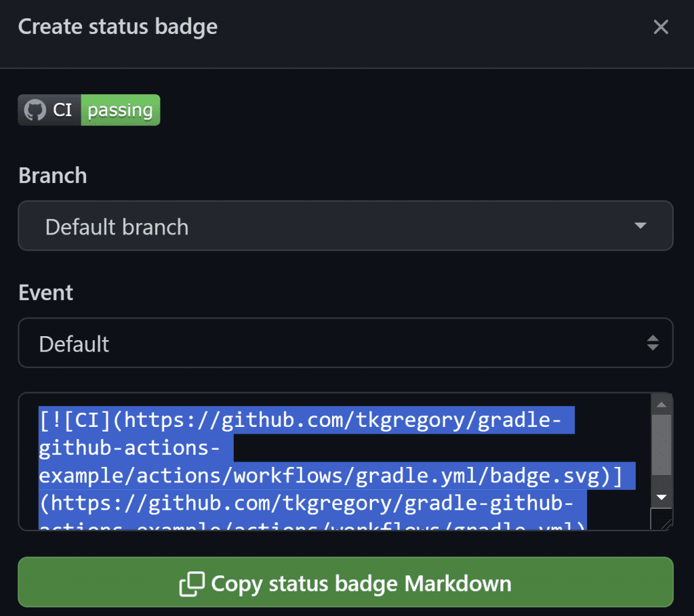The width and height of the screenshot is (694, 616).
Task: Open the Event dropdown showing Default
Action: 345,343
